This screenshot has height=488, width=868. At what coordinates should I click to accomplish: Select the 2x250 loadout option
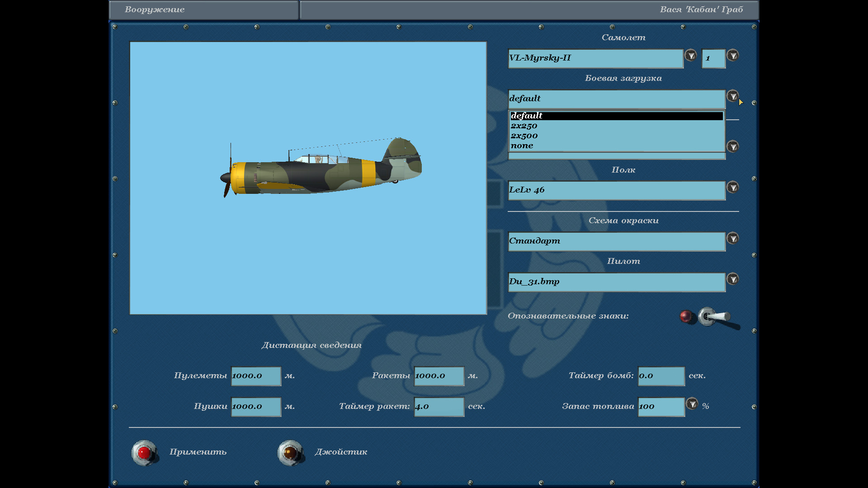pyautogui.click(x=524, y=126)
